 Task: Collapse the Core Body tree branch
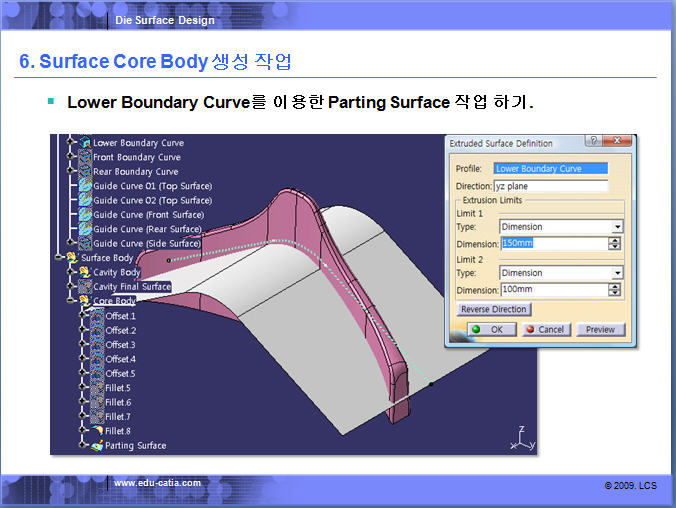coord(71,300)
